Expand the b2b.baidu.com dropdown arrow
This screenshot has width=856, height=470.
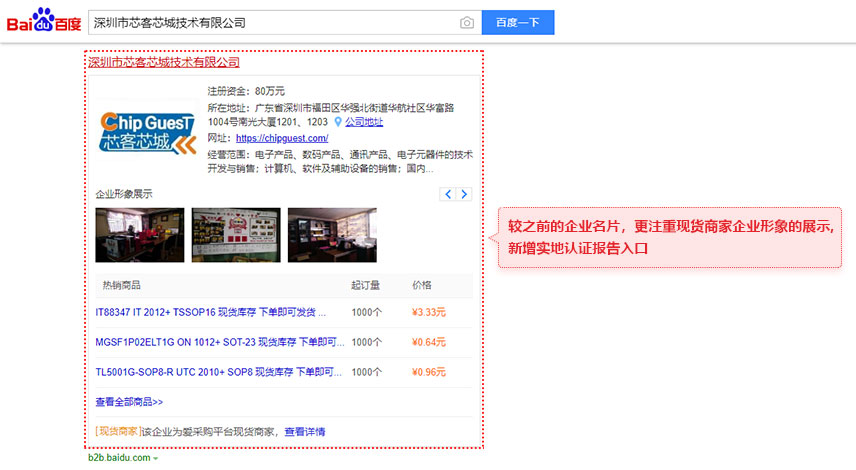click(x=156, y=459)
